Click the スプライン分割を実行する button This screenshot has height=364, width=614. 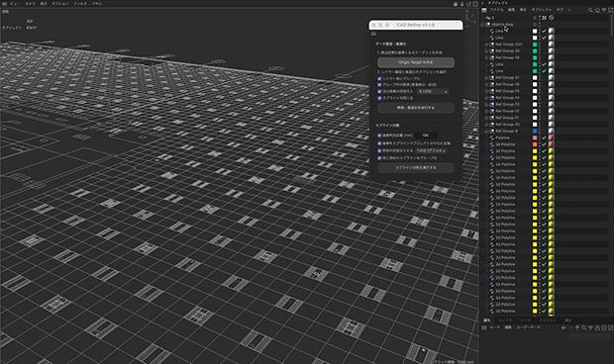point(416,168)
